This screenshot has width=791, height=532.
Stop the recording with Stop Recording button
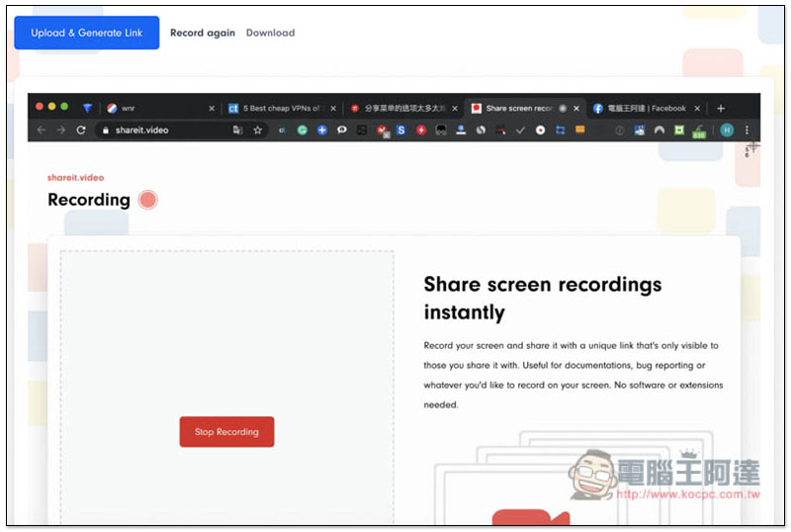[x=227, y=431]
